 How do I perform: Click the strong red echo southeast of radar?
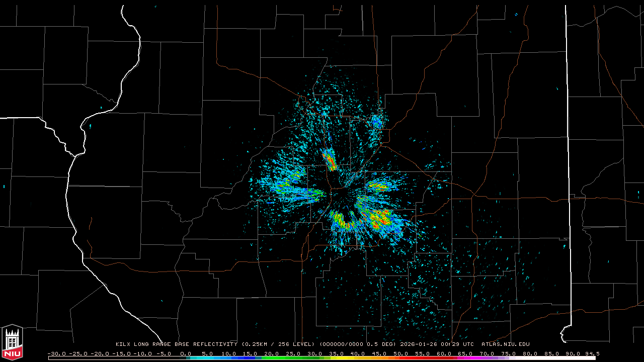tap(380, 217)
